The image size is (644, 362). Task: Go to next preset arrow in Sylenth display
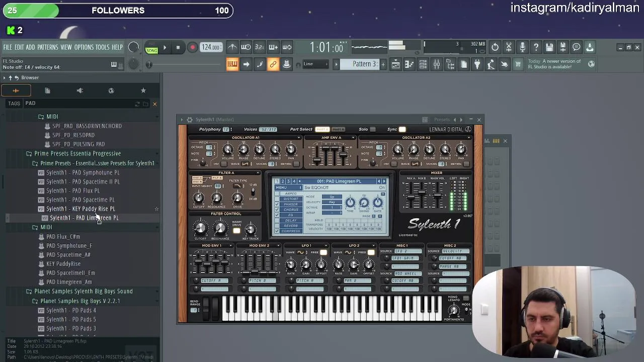[x=384, y=181]
